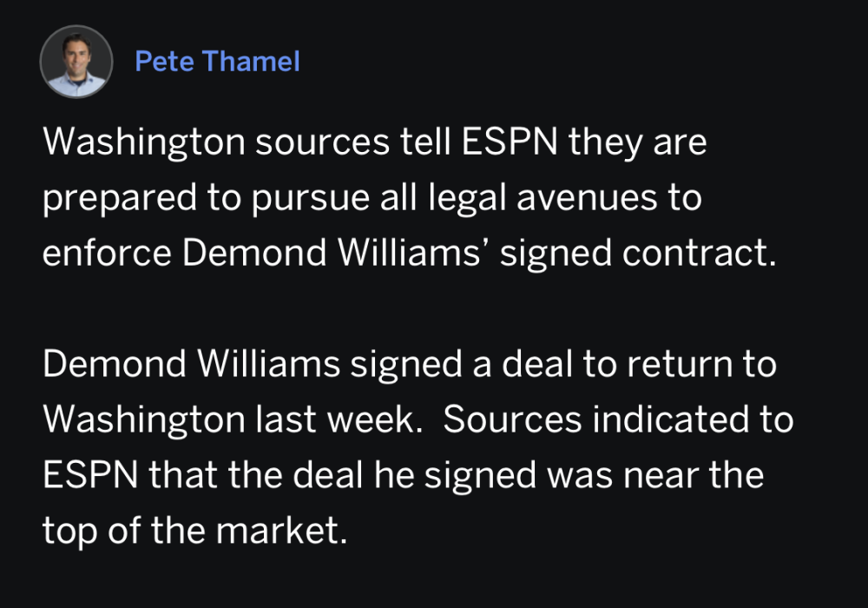Open the Pete Thamel author name link
Screen dimensions: 868x608
(217, 62)
